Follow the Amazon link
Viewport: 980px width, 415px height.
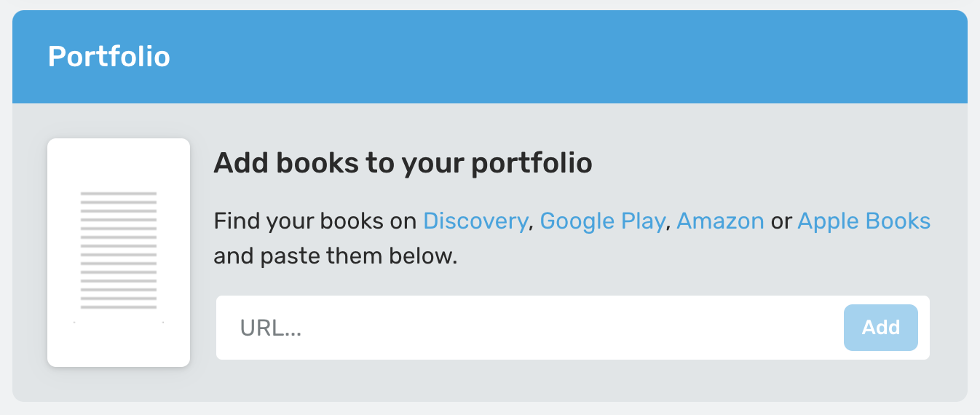(720, 221)
